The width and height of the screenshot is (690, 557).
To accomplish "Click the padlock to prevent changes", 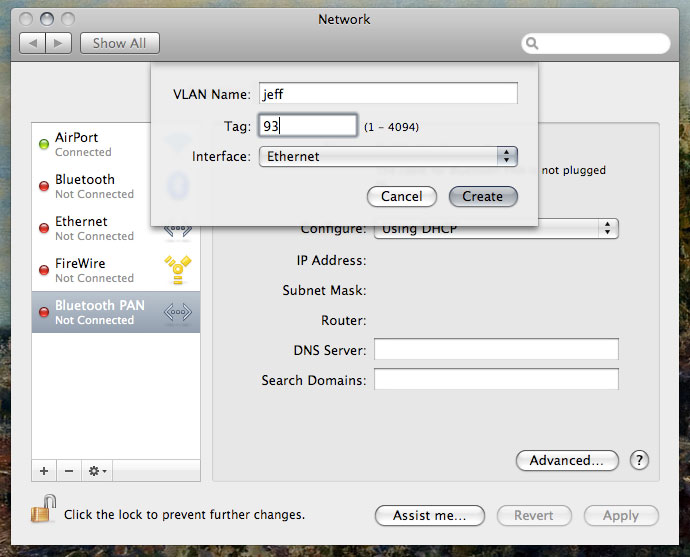I will 44,508.
